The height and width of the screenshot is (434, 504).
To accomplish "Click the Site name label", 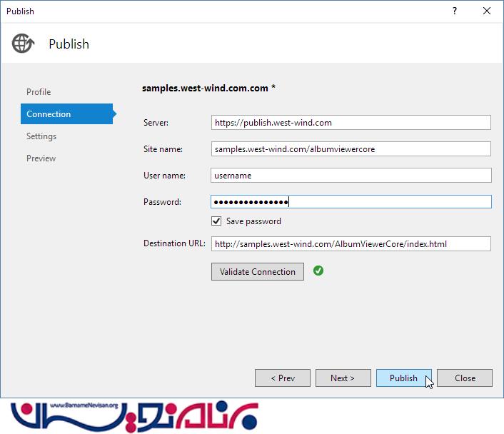I will pyautogui.click(x=163, y=149).
